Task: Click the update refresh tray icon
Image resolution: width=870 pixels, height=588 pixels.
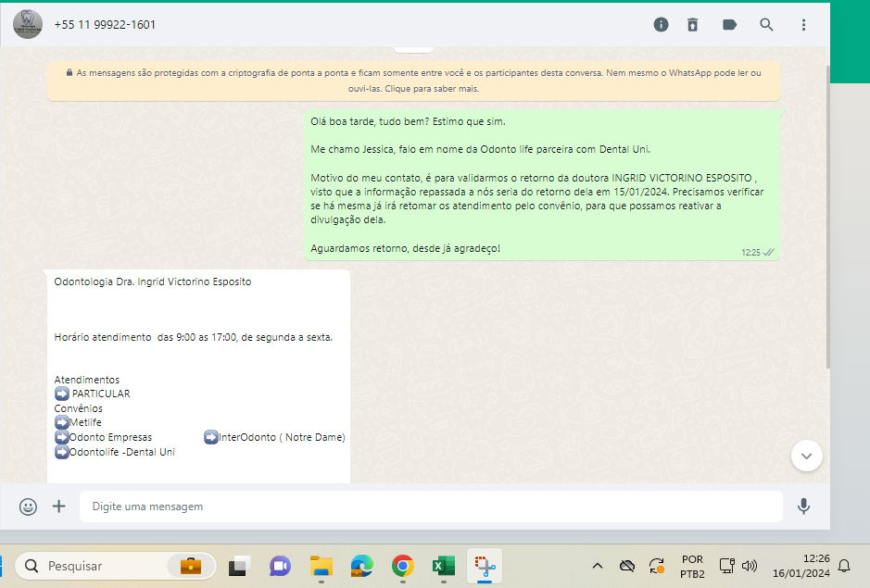Action: 657,566
